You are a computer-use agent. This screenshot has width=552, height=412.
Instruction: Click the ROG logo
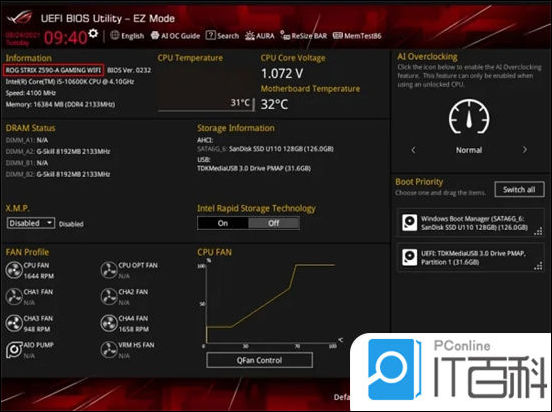[20, 18]
